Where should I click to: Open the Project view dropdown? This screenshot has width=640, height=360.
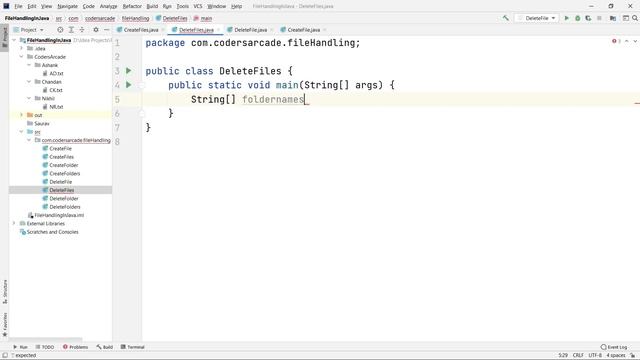(x=29, y=30)
